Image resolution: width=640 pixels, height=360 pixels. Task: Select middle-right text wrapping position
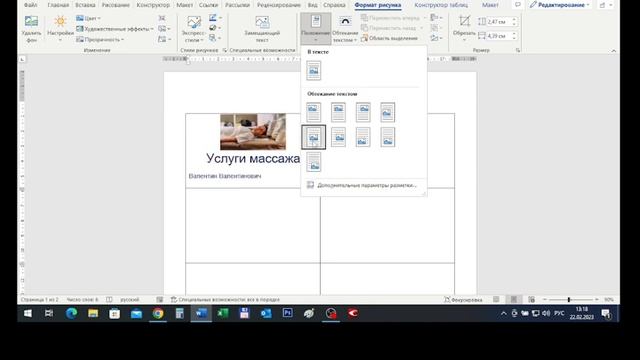click(x=363, y=137)
